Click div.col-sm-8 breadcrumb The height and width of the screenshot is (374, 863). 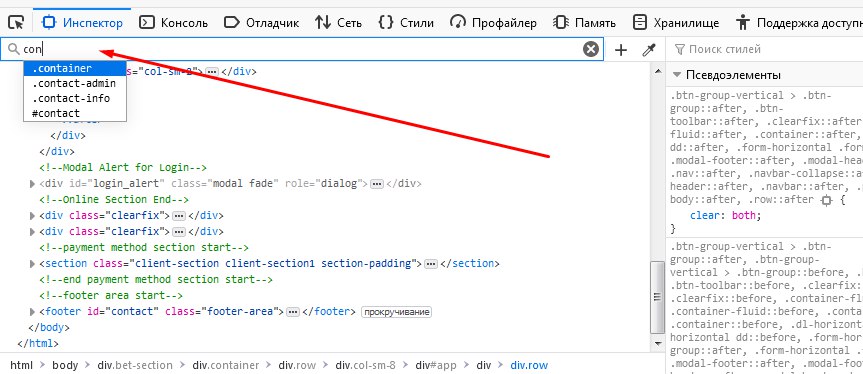click(x=365, y=365)
